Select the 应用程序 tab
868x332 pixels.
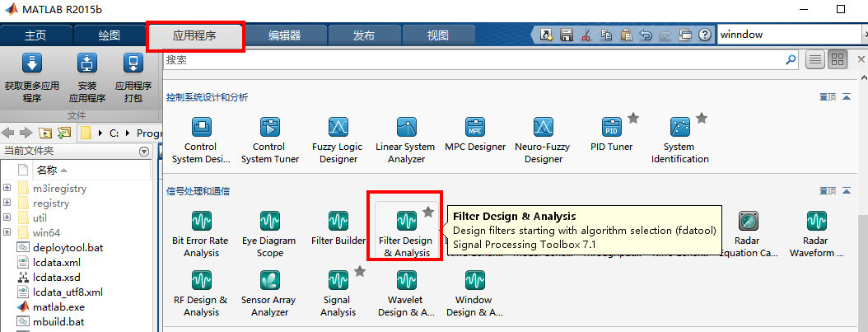[194, 36]
